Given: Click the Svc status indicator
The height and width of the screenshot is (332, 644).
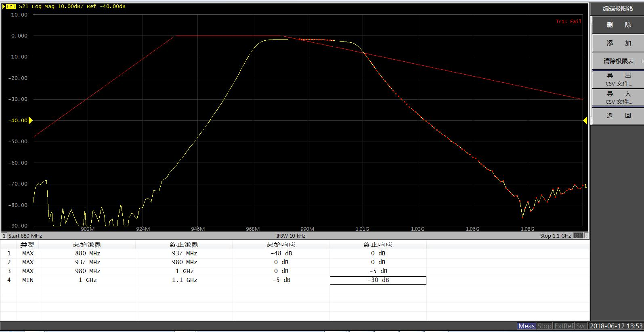Looking at the screenshot, I should click(x=581, y=326).
